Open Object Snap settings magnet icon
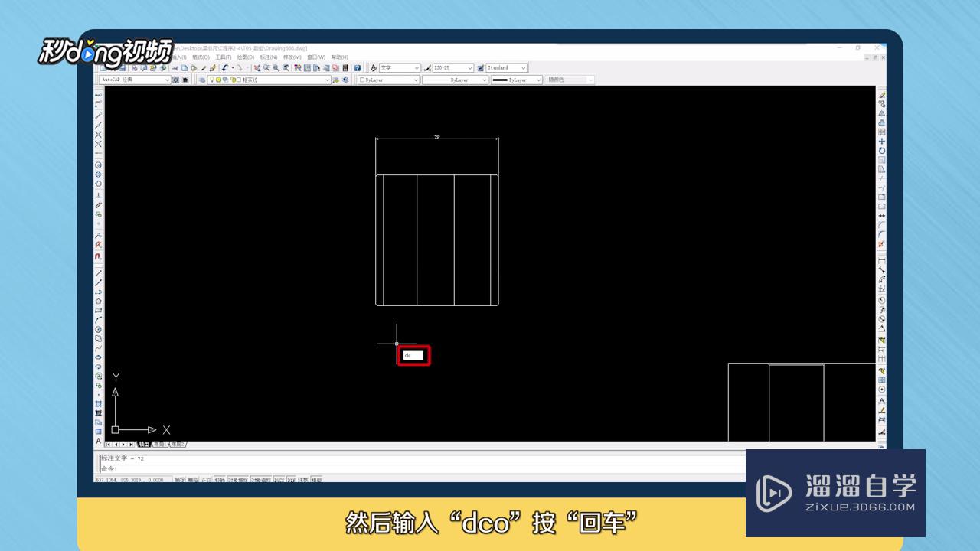The image size is (980, 551). point(98,256)
